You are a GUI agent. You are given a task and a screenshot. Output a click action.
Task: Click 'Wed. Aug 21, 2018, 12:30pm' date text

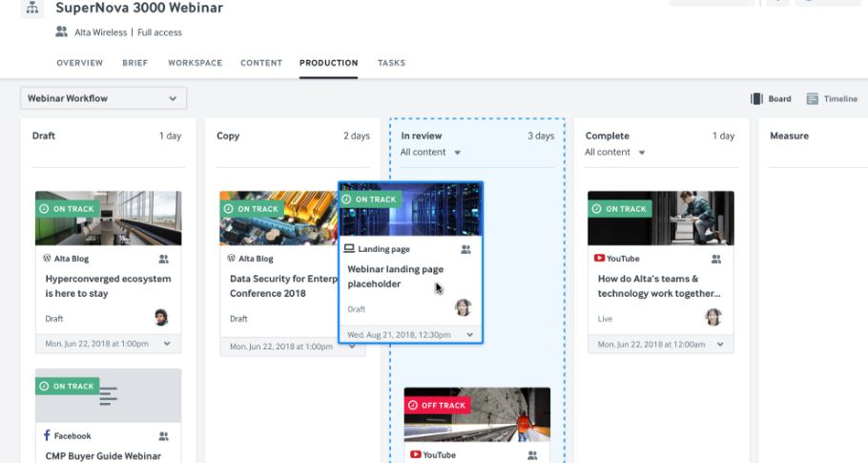pyautogui.click(x=399, y=334)
